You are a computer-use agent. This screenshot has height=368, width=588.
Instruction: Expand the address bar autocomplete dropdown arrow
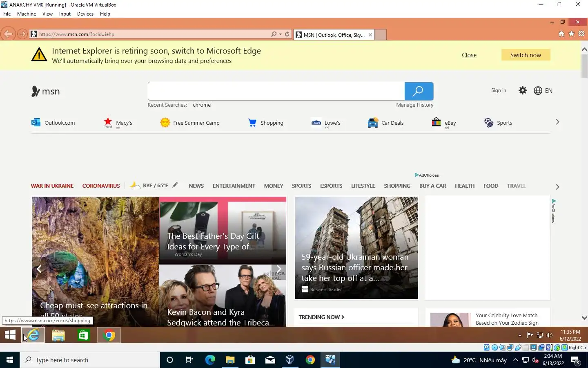tap(280, 34)
